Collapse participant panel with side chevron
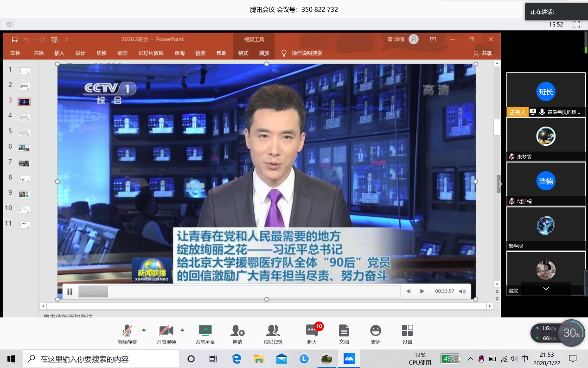The width and height of the screenshot is (588, 368). [x=500, y=184]
